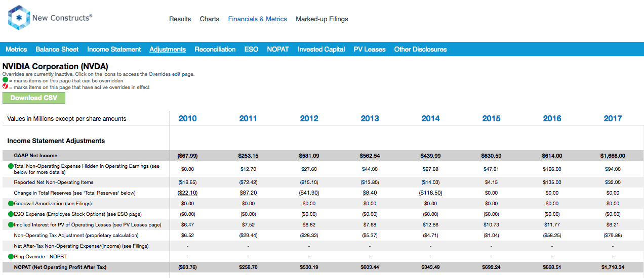Image resolution: width=644 pixels, height=278 pixels.
Task: Click 2010 NOPAT value ($93.76)
Action: tap(187, 267)
